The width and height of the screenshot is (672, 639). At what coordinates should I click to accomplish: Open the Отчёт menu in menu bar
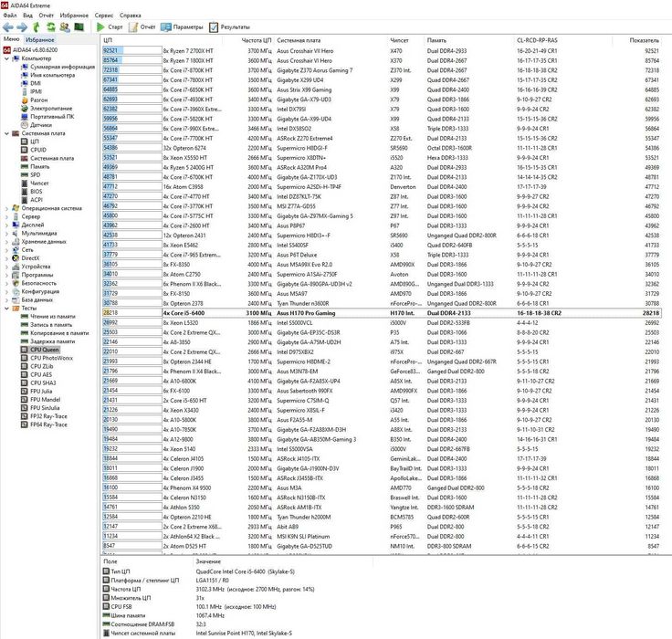47,15
